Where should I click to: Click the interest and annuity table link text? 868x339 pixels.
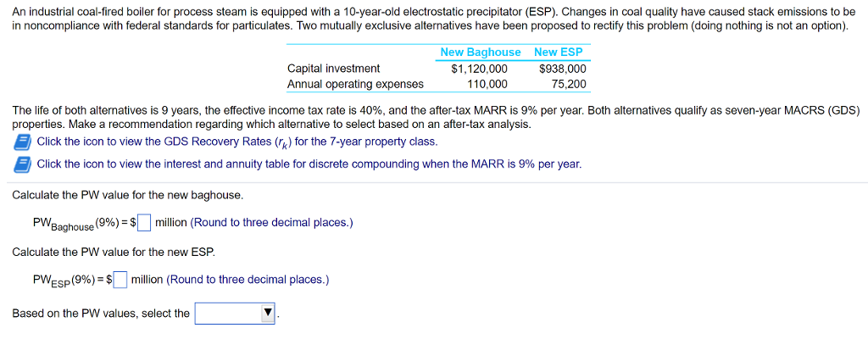pyautogui.click(x=309, y=164)
